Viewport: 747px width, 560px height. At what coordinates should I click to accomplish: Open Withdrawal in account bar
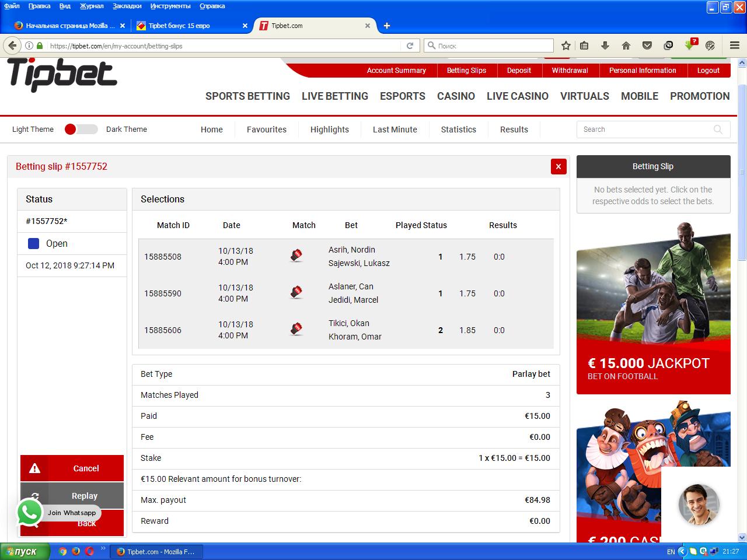pos(570,70)
